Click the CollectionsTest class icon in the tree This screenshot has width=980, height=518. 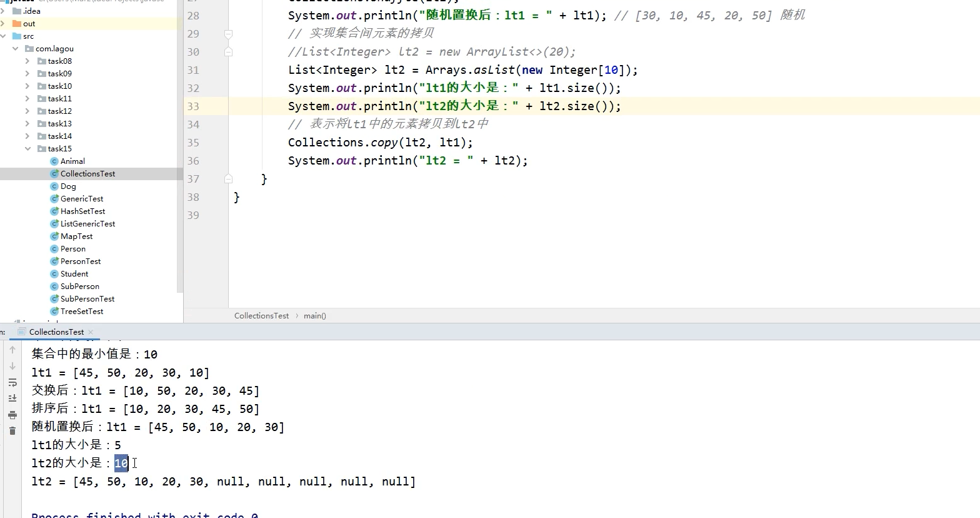click(54, 174)
